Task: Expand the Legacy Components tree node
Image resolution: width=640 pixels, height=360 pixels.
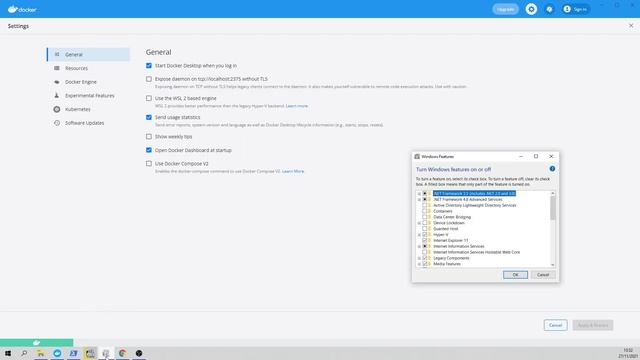Action: click(x=419, y=258)
